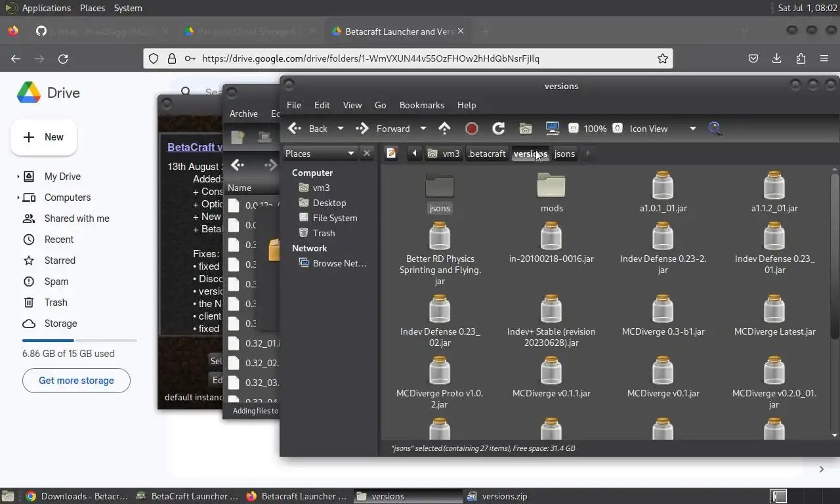Select a1.0.1_01.jar file

click(663, 192)
